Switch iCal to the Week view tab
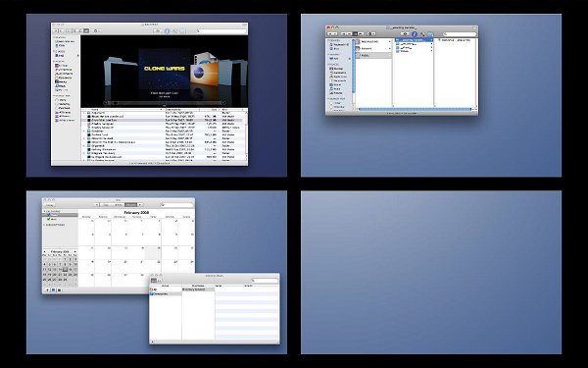This screenshot has height=368, width=588. click(119, 205)
